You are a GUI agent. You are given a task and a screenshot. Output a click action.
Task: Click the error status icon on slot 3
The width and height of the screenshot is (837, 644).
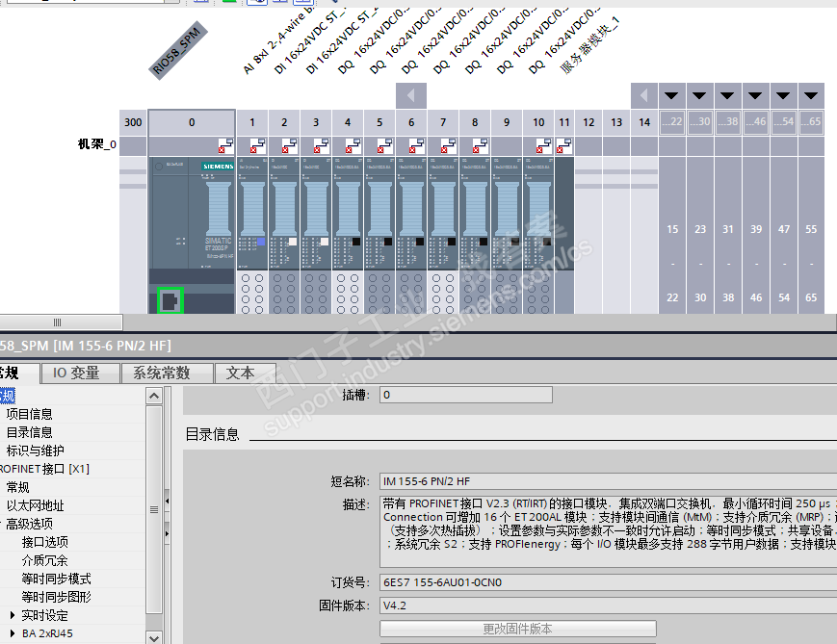322,145
